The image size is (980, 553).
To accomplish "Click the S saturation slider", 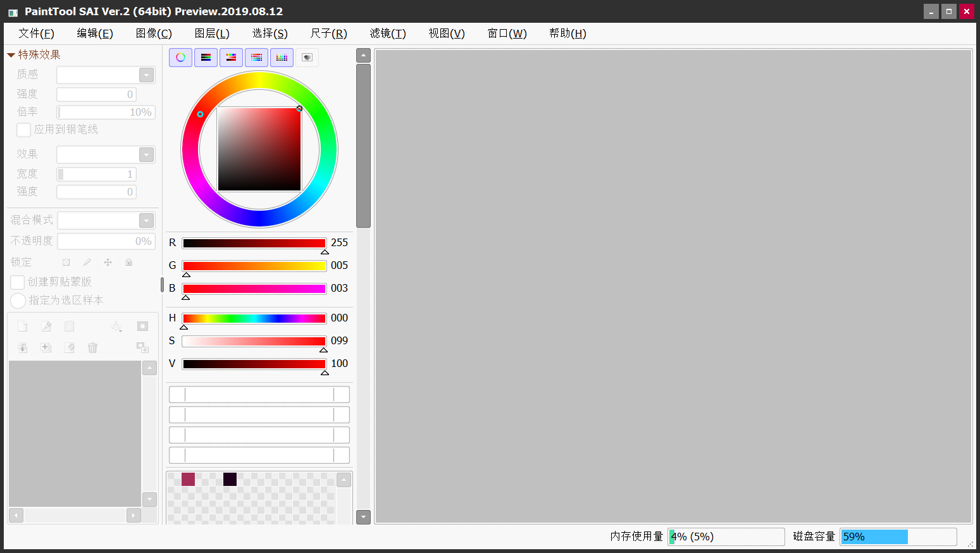I will point(254,341).
